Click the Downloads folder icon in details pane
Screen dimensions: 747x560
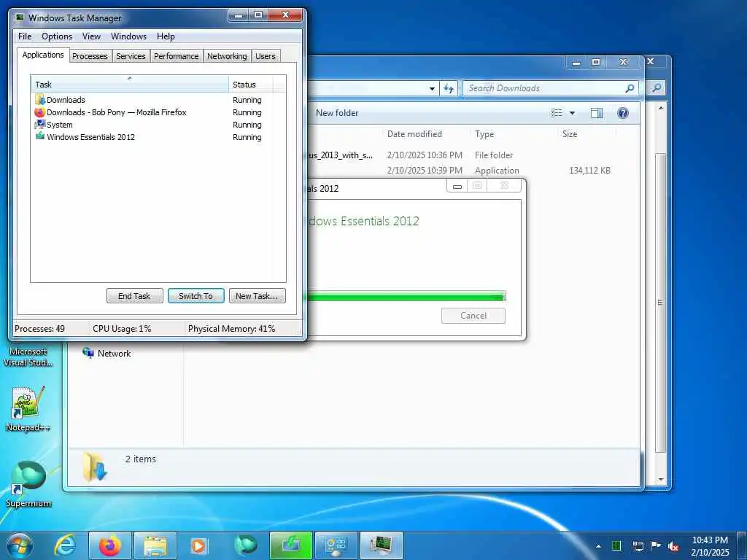[95, 467]
